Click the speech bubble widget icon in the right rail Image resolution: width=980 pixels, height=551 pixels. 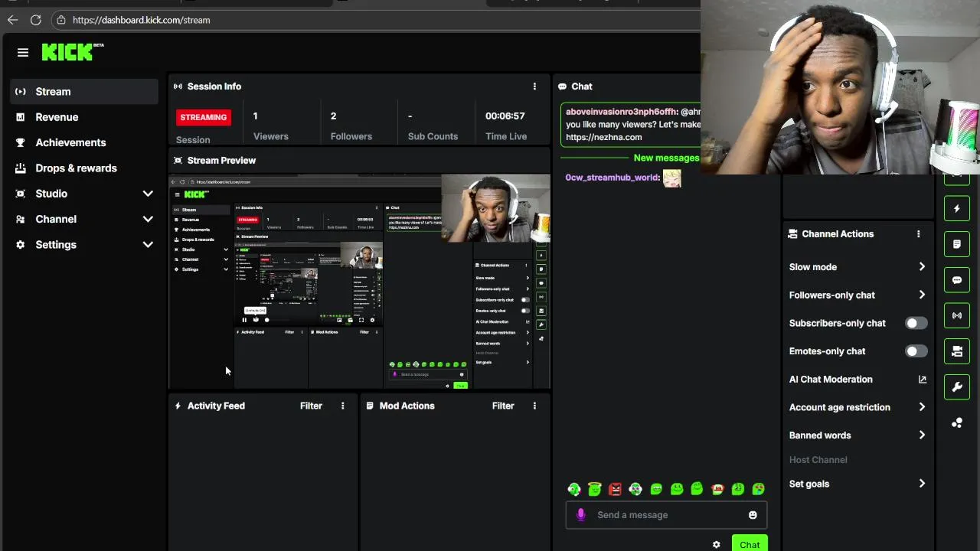(956, 280)
